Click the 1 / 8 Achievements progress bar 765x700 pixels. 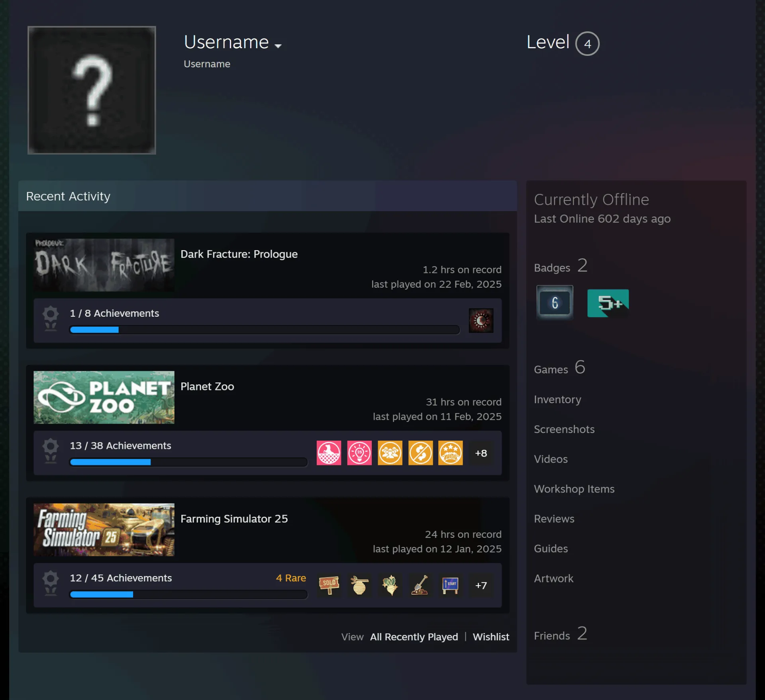point(265,330)
